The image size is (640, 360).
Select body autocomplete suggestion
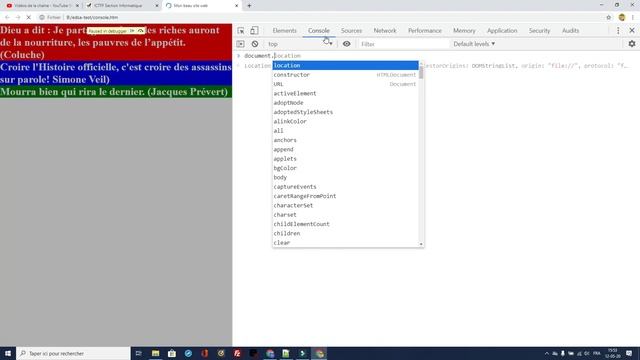tap(345, 178)
